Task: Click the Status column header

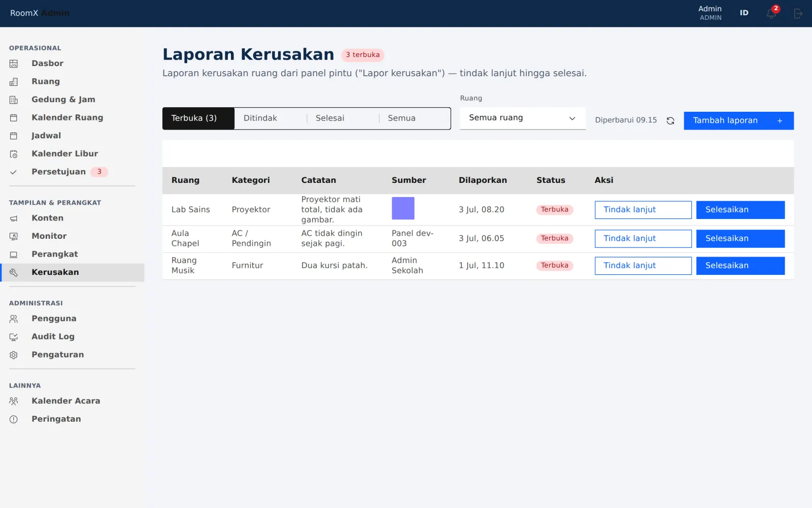Action: point(551,180)
